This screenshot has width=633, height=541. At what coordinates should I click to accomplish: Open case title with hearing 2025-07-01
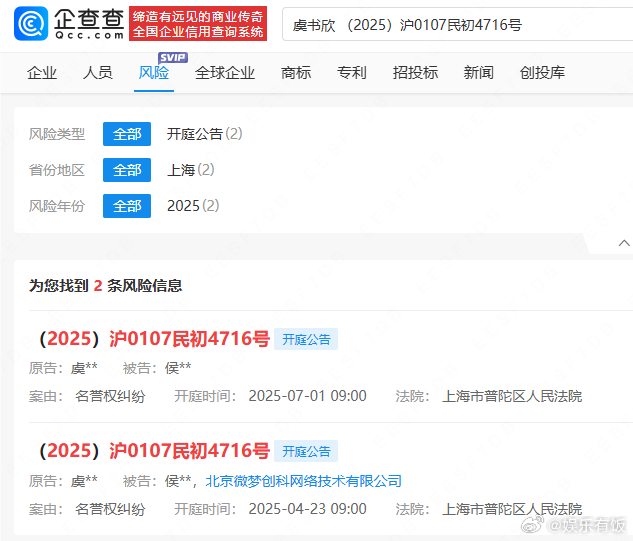[x=154, y=338]
